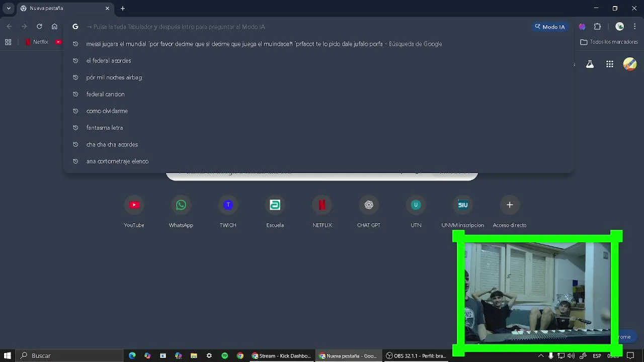Click the purple extension icon in toolbar
Viewport: 644px width, 362px height.
[x=582, y=27]
